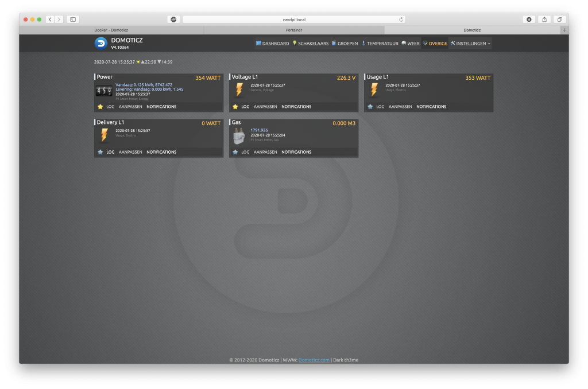Click the Vandaag 0.125 kWh reading line
Screen dimensions: 588x389
tap(144, 85)
